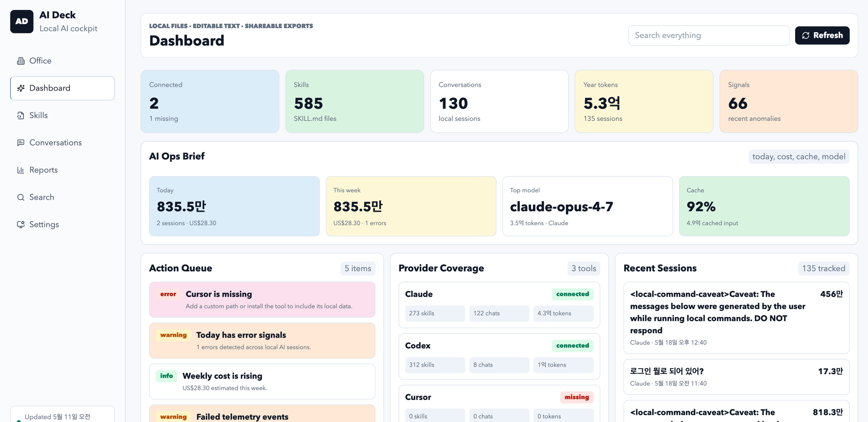
Task: Click Claude's connected status badge
Action: pos(572,294)
